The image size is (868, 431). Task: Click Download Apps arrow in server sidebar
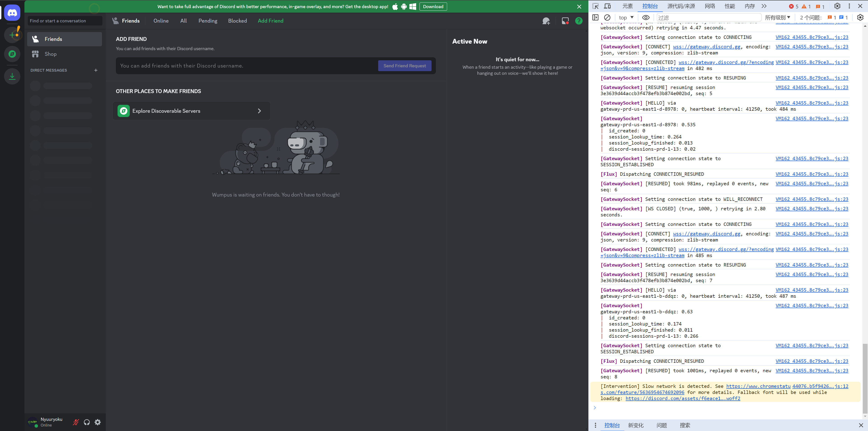pyautogui.click(x=12, y=76)
